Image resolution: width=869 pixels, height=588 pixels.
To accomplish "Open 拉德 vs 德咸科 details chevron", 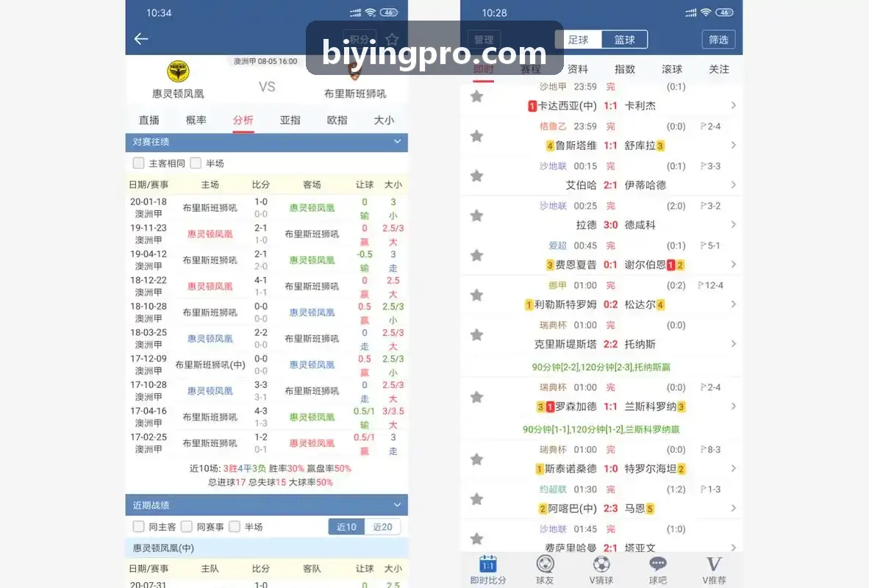I will [733, 224].
